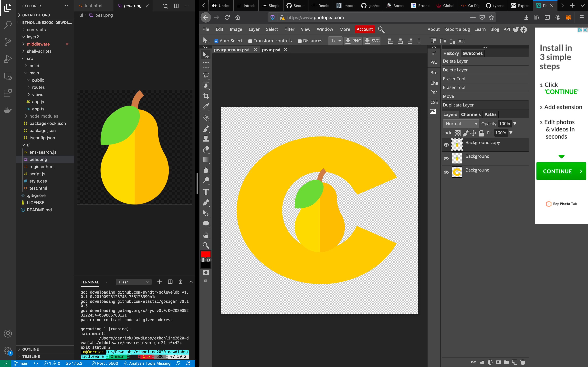This screenshot has width=588, height=367.
Task: Open the Image menu
Action: tap(236, 29)
